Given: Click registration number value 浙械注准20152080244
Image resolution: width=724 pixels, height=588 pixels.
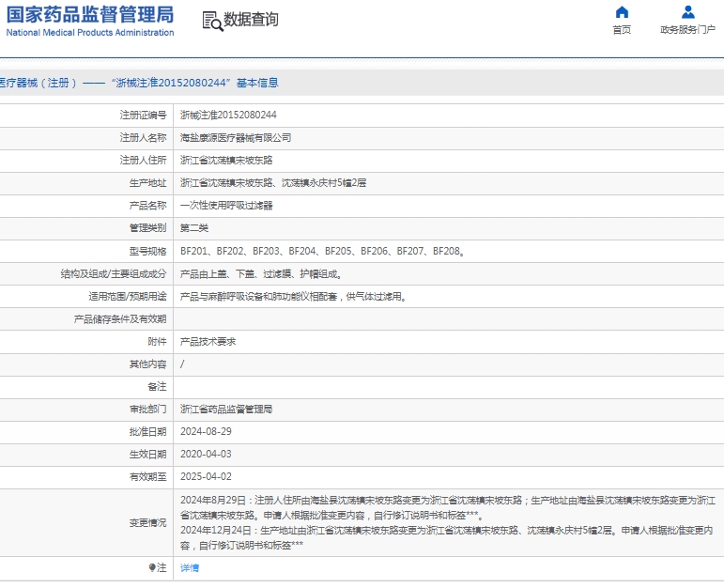Looking at the screenshot, I should 228,115.
